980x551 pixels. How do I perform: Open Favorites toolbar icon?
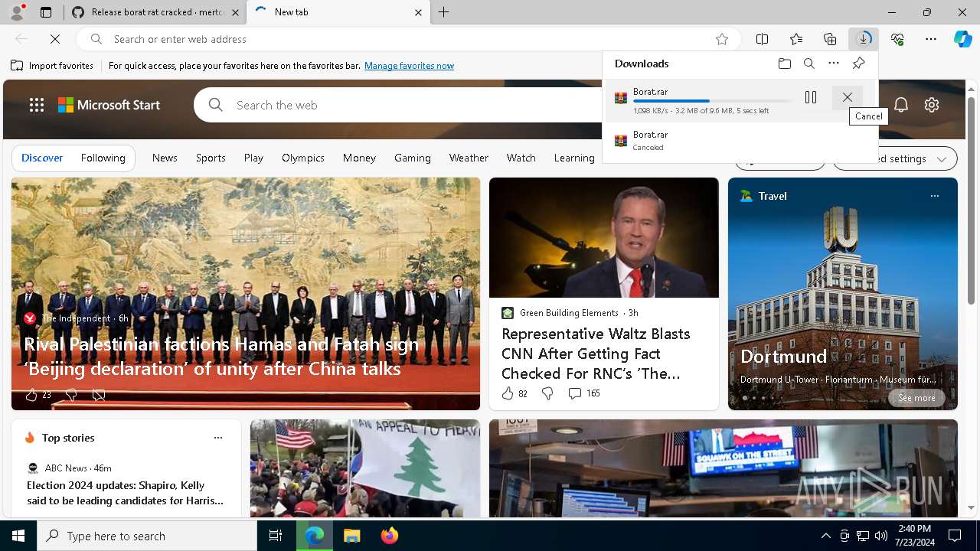pos(796,39)
